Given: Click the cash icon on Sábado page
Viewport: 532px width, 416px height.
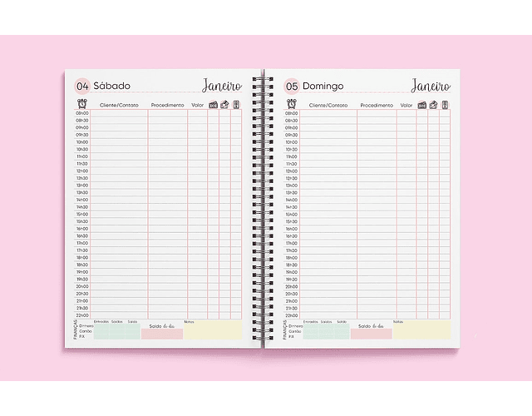Looking at the screenshot, I should (x=214, y=106).
